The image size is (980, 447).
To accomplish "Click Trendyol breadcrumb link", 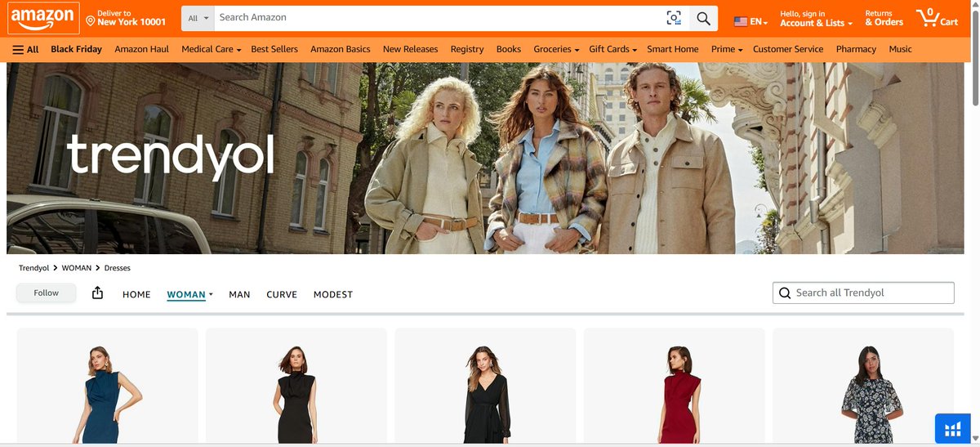I will (x=33, y=268).
